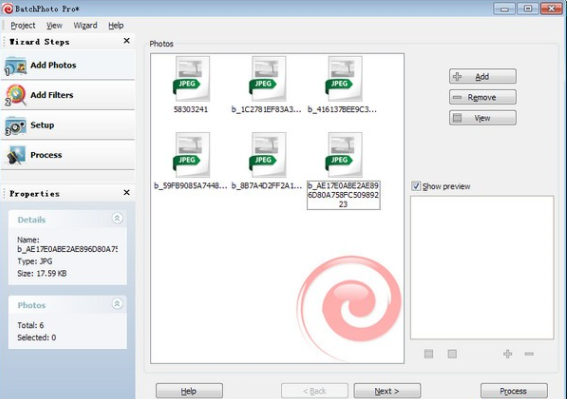The height and width of the screenshot is (399, 568).
Task: Open the Setup wizard step
Action: [68, 125]
